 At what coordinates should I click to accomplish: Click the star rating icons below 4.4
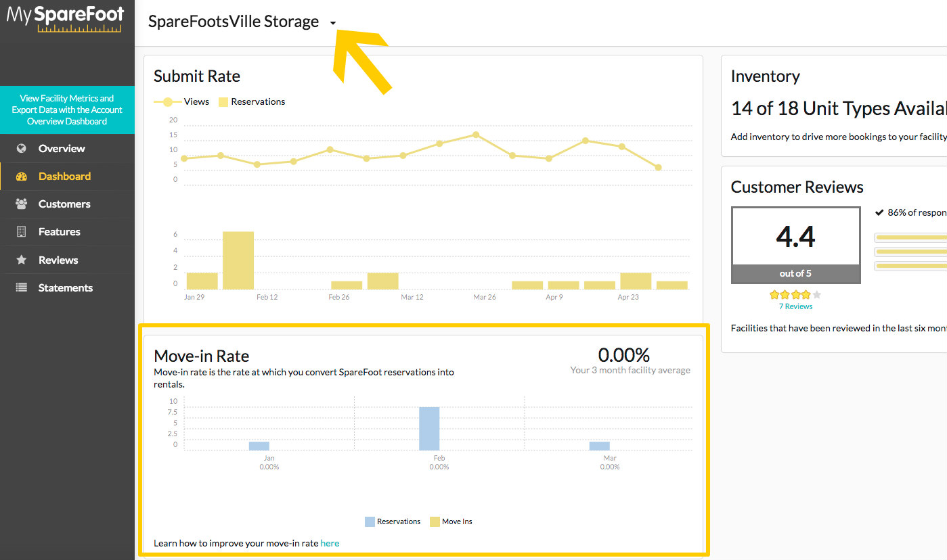point(795,295)
